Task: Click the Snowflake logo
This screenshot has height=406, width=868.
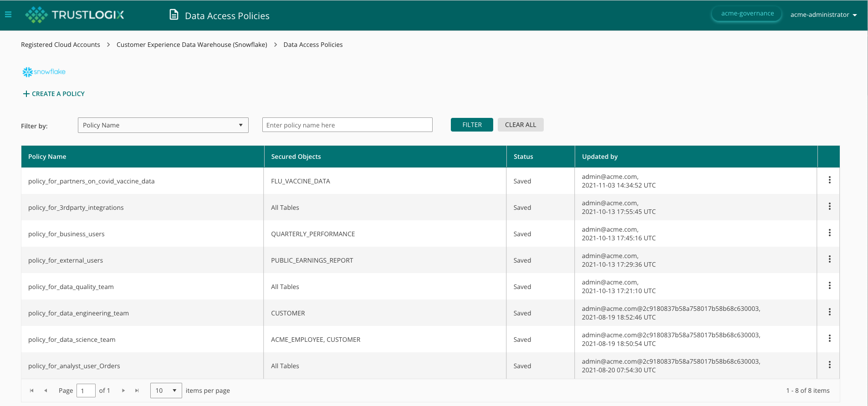Action: pyautogui.click(x=44, y=71)
